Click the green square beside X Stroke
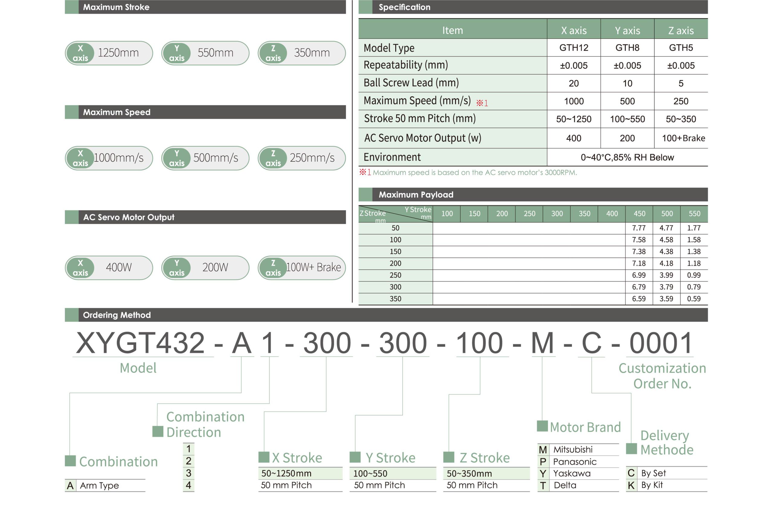 click(x=264, y=457)
